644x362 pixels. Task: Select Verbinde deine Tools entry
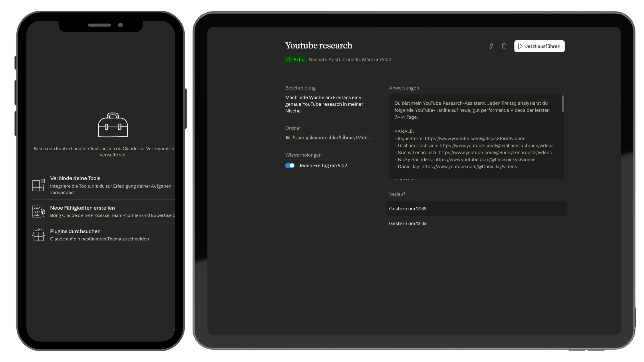(x=75, y=178)
